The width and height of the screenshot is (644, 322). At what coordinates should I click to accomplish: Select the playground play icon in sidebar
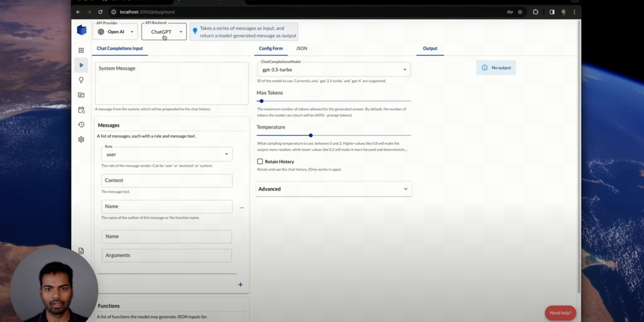pos(81,65)
